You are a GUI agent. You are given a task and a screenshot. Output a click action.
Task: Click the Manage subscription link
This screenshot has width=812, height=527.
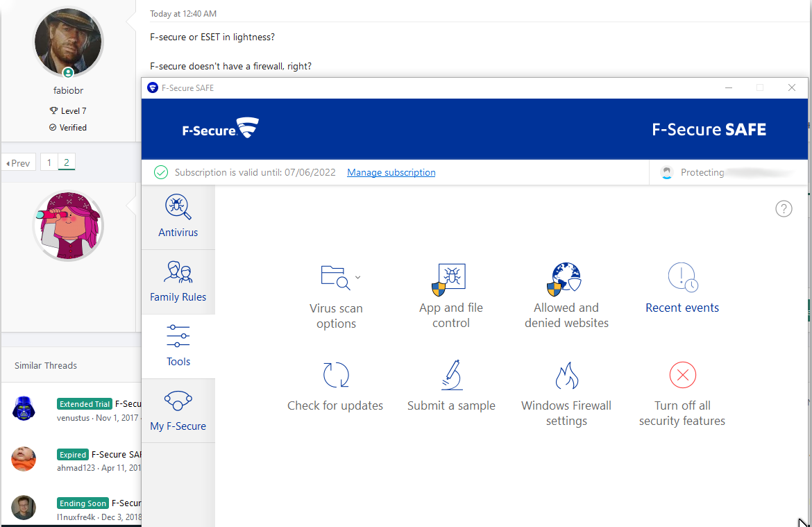coord(391,173)
